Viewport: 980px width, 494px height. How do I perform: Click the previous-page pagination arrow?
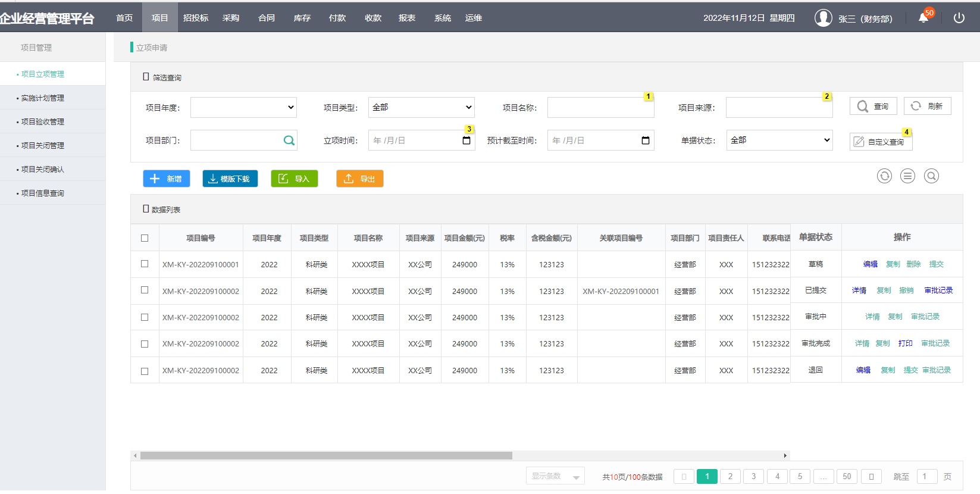pos(684,476)
